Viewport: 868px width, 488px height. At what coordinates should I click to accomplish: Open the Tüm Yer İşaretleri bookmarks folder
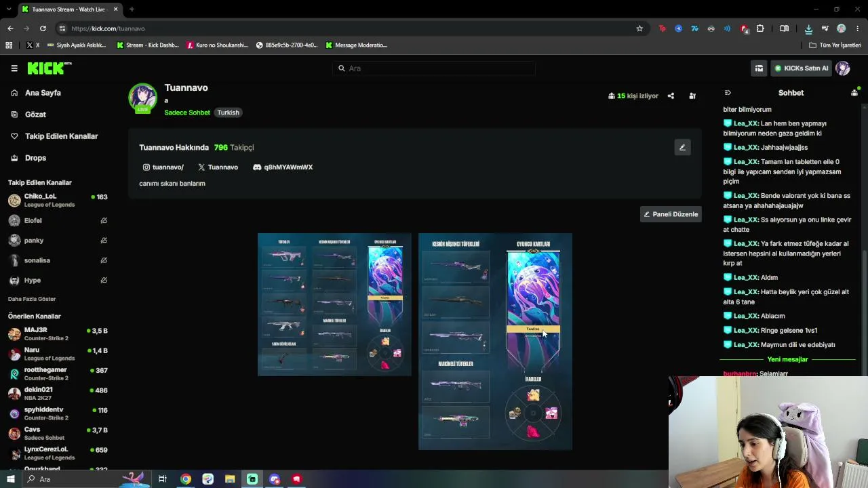(835, 45)
